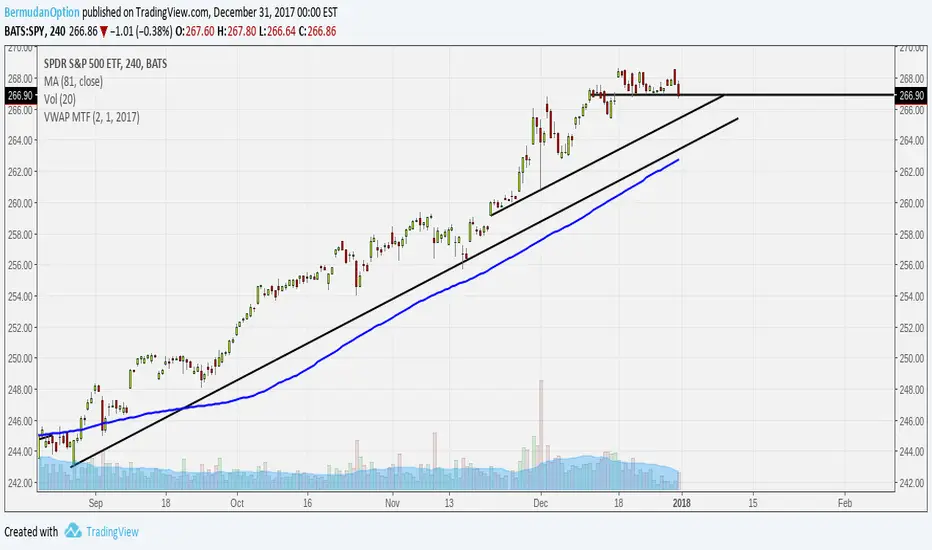Click the 264.00 tick on left price axis
The image size is (932, 550).
coord(20,140)
